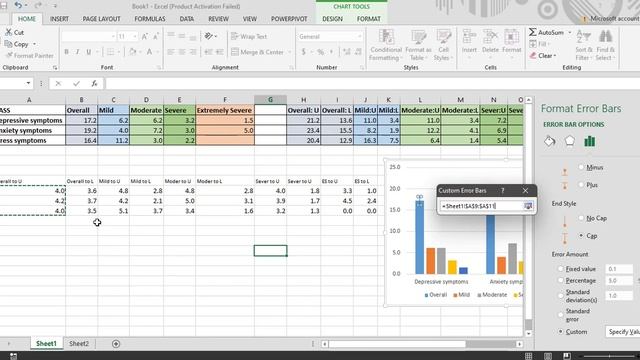Open the font size dropdown

[x=135, y=36]
